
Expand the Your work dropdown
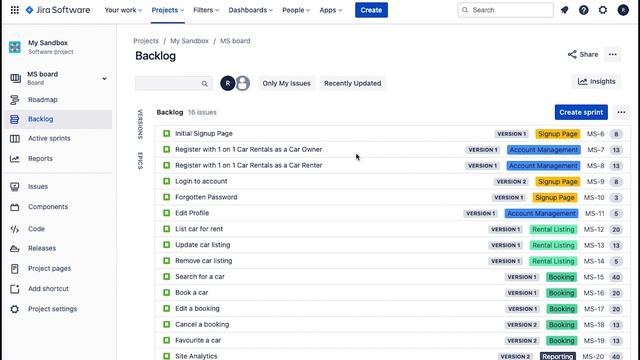(x=123, y=10)
